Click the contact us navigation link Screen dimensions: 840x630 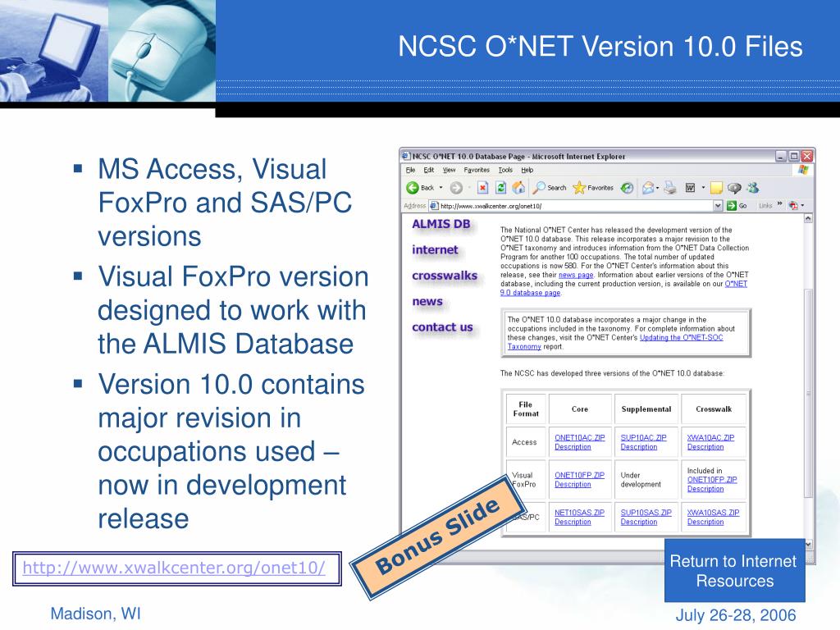point(442,326)
